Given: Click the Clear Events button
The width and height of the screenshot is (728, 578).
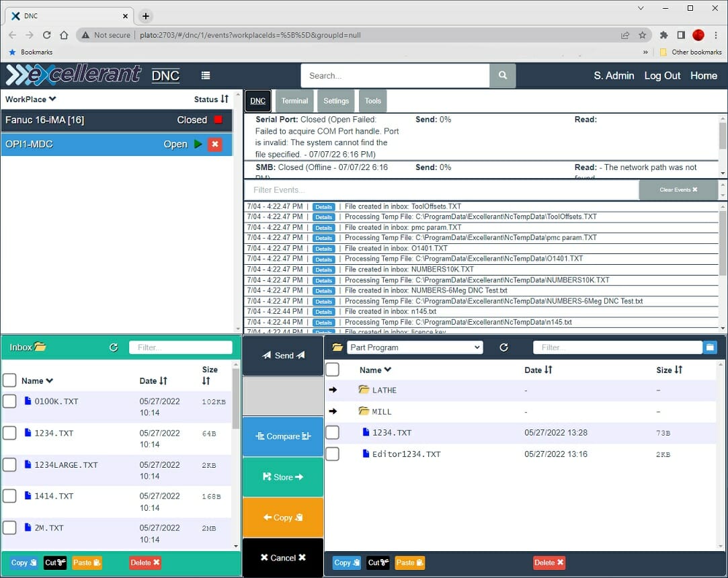Looking at the screenshot, I should coord(678,190).
